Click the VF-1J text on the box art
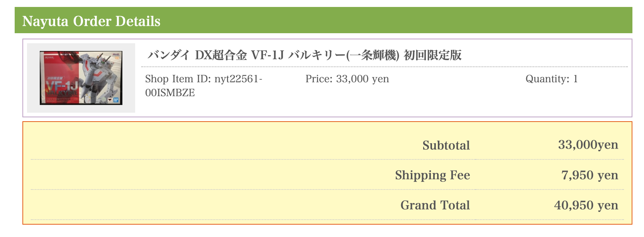Screen dimensions: 644x237 point(62,86)
